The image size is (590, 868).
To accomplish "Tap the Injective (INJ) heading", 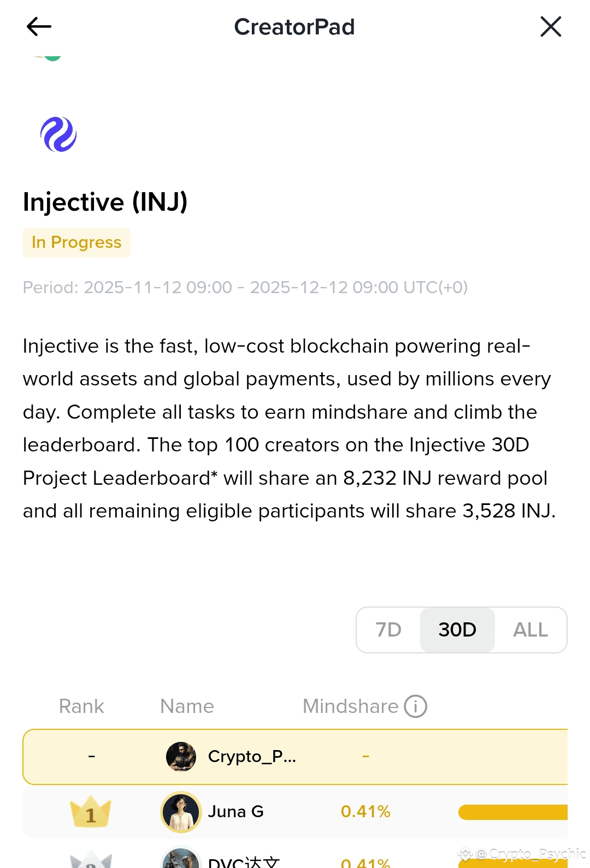I will coord(105,202).
